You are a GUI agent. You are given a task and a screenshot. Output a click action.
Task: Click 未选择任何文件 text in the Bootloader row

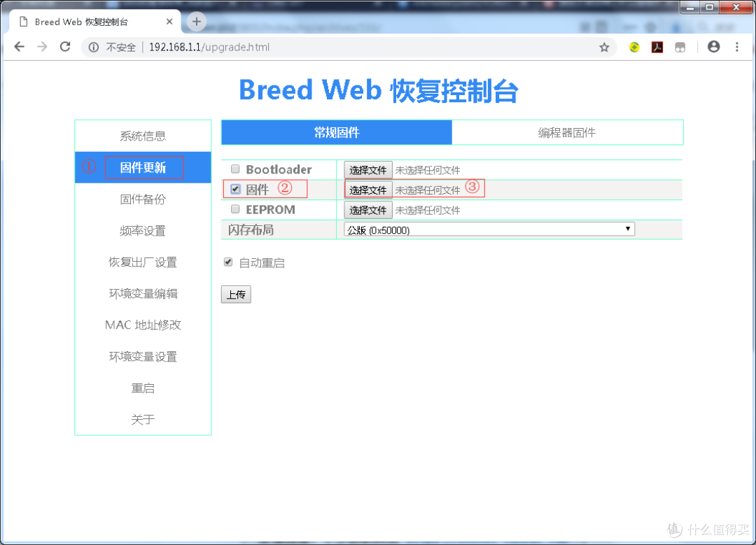pyautogui.click(x=428, y=170)
